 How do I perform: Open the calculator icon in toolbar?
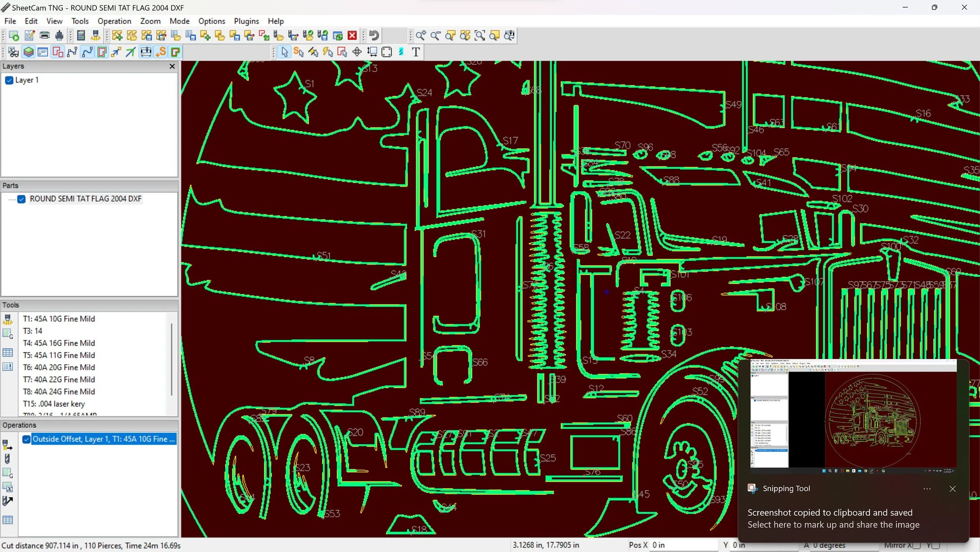[81, 36]
